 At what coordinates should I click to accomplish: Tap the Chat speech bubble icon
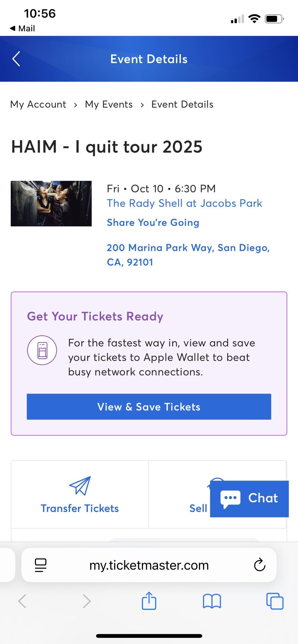(x=230, y=499)
